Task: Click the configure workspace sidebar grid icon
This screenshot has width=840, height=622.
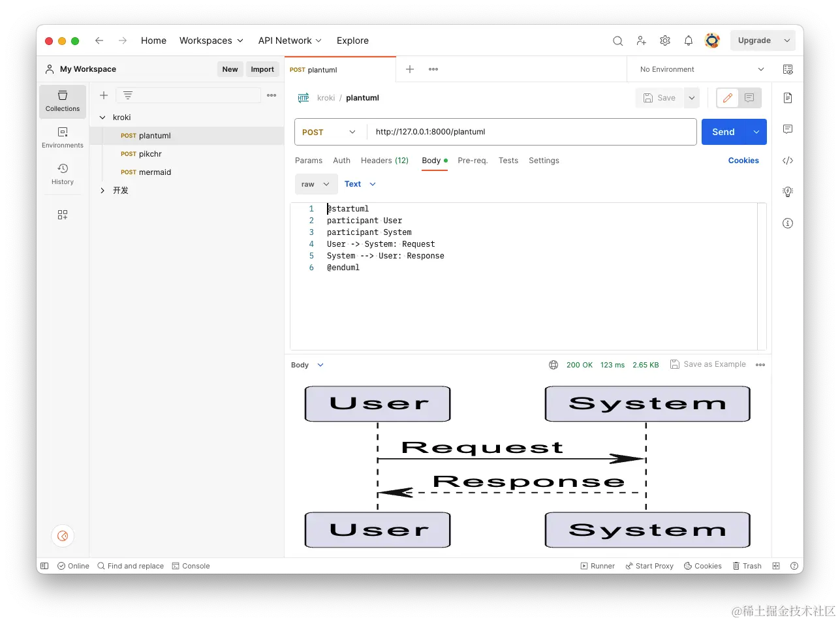Action: [63, 215]
